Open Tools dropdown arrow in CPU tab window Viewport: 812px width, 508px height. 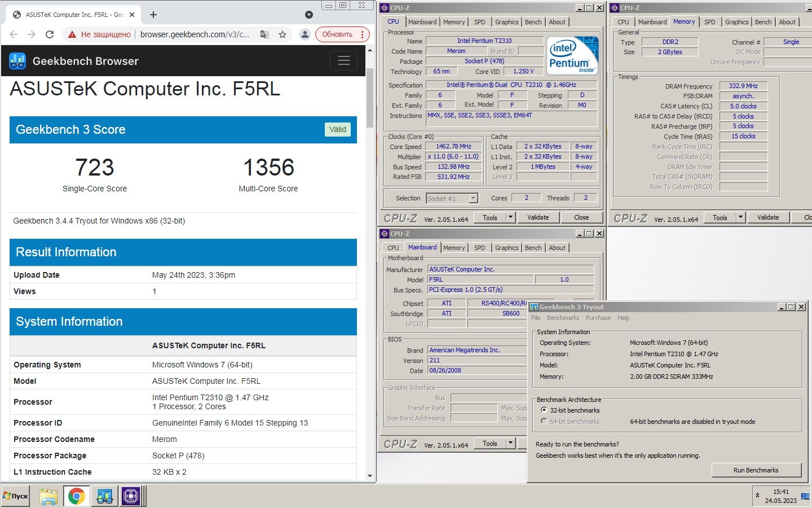coord(510,217)
